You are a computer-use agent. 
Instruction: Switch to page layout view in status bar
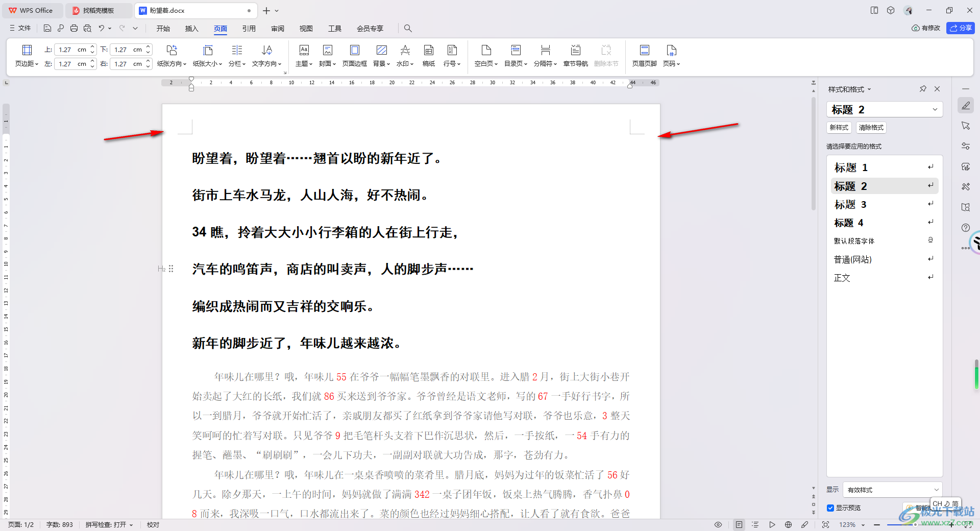[x=739, y=524]
